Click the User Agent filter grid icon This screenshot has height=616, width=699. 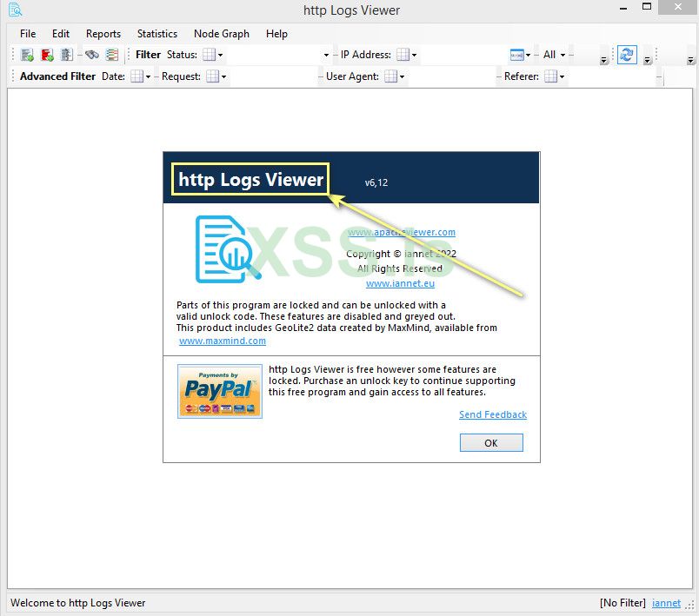tap(391, 76)
